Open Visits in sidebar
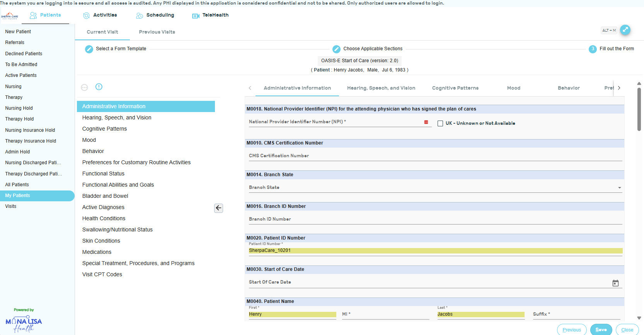The width and height of the screenshot is (644, 335). 11,206
